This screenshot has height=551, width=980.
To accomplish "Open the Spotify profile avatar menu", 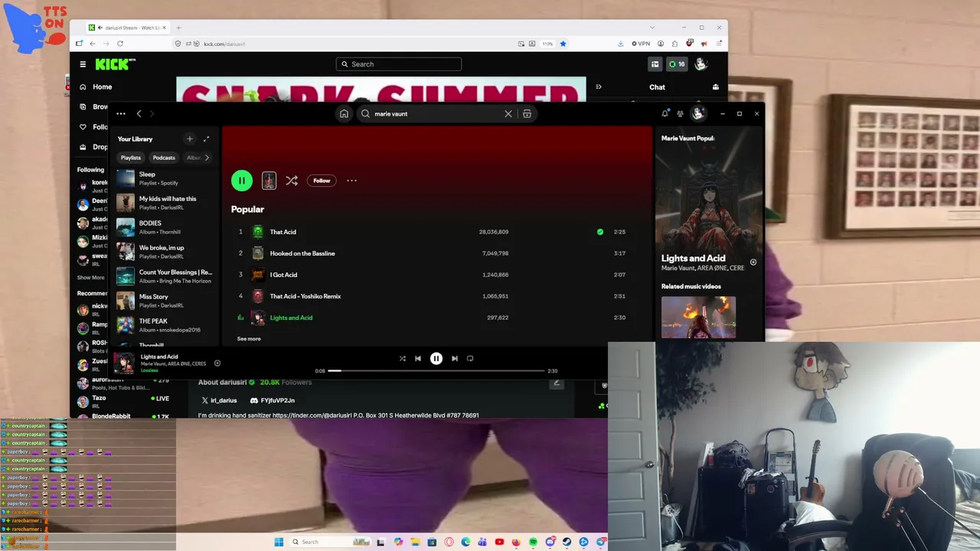I will 698,113.
